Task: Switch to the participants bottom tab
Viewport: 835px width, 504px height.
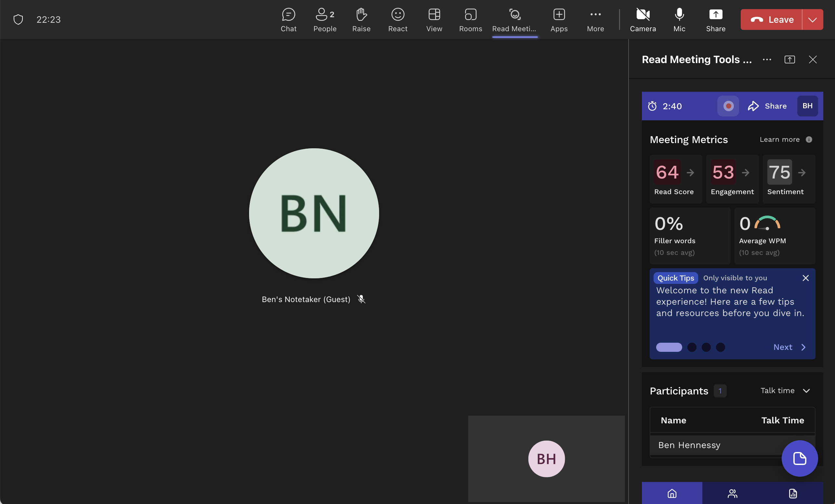Action: [x=732, y=493]
